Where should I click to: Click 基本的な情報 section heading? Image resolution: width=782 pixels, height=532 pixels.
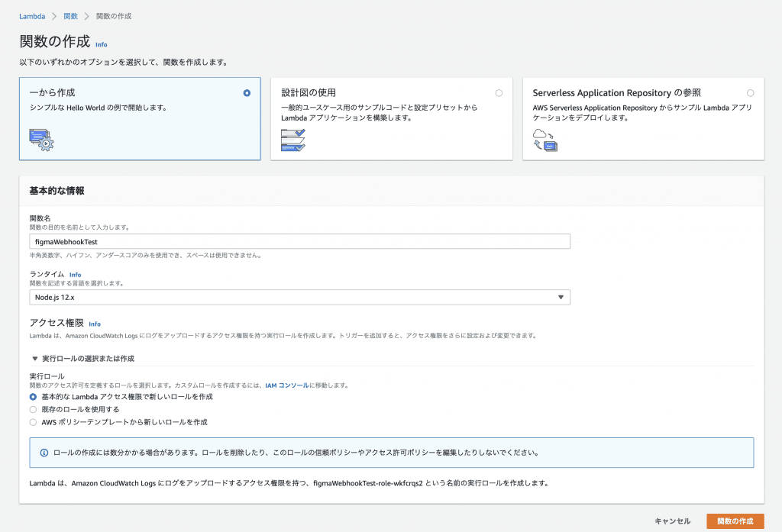[x=57, y=191]
